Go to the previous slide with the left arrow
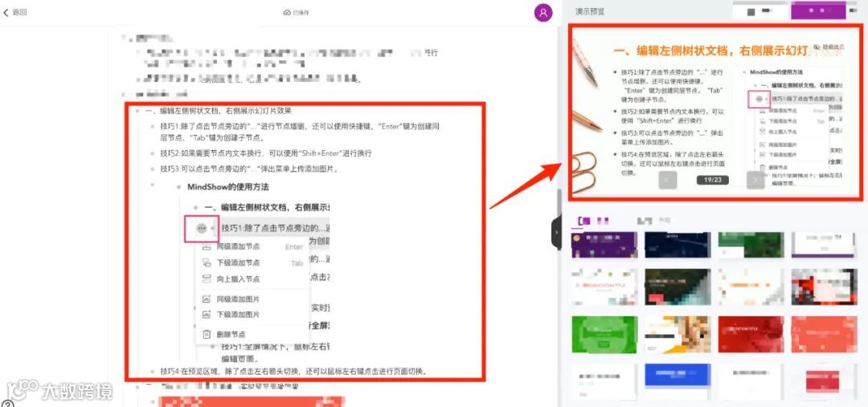The width and height of the screenshot is (868, 407). click(x=668, y=180)
